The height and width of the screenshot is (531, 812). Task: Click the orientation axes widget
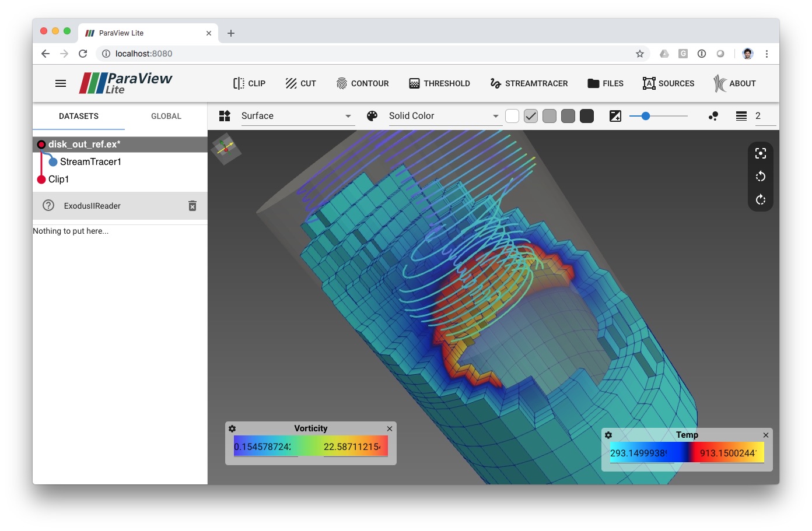(x=226, y=149)
